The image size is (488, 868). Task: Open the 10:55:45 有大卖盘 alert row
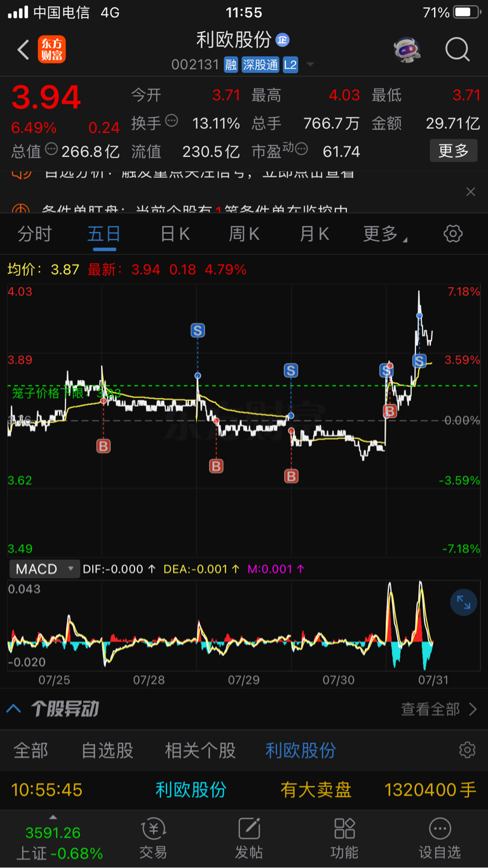[244, 790]
